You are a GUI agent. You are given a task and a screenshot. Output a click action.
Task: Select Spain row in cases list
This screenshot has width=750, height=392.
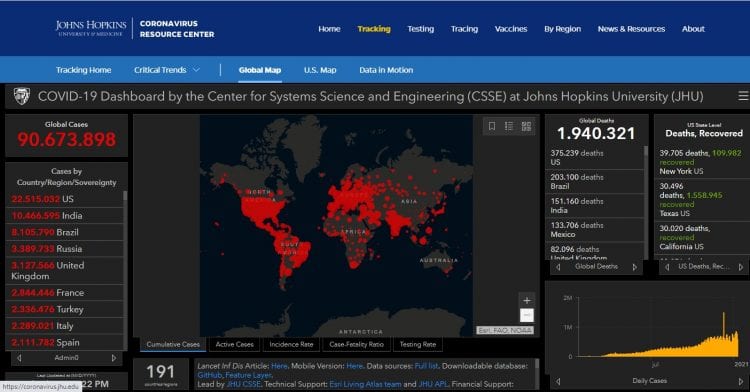pyautogui.click(x=65, y=342)
